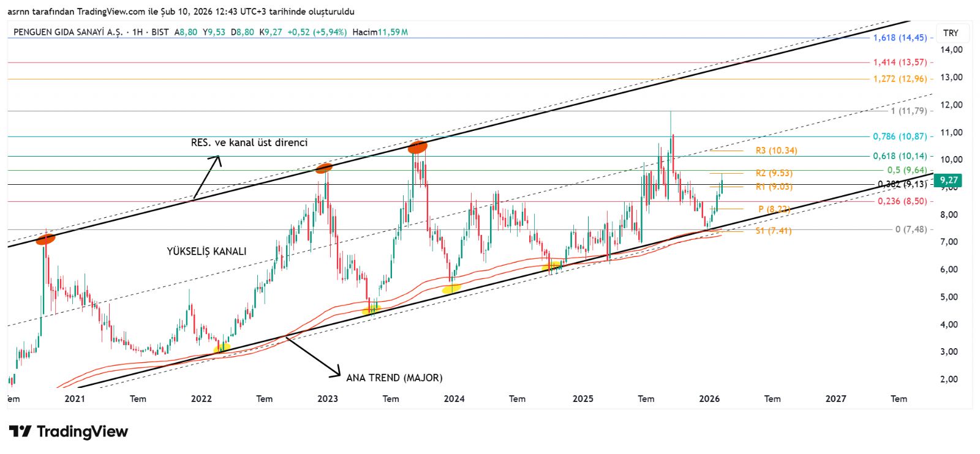Click the ANA TREND (MAJOR) text label

394,378
